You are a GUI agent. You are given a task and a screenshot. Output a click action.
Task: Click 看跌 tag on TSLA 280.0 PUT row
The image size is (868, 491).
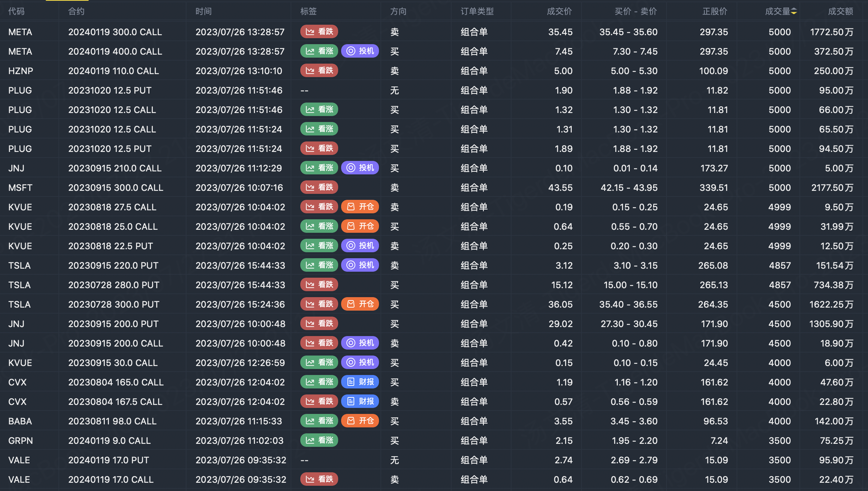[x=319, y=285]
